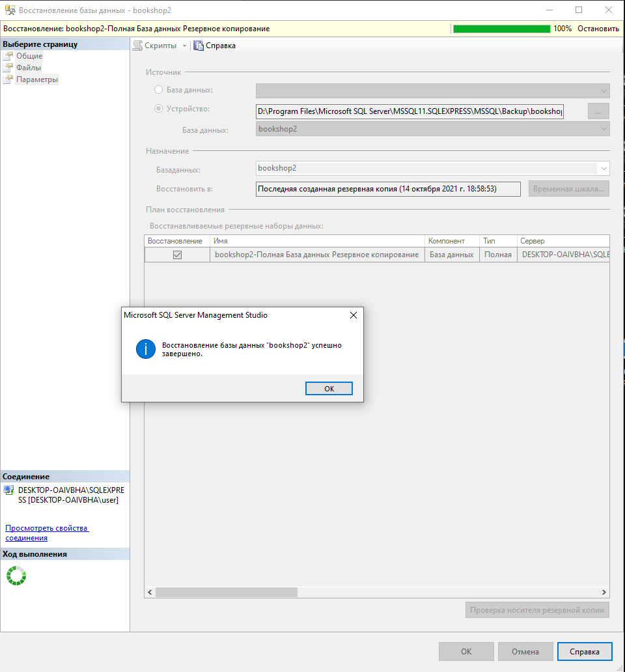
Task: Click the Отмена button
Action: 525,651
